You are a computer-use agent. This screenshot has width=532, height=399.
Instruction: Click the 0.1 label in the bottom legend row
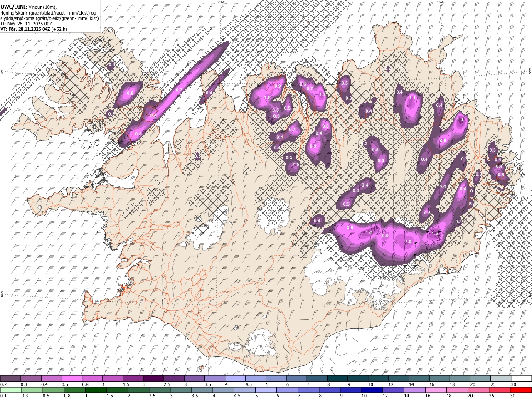click(x=3, y=396)
